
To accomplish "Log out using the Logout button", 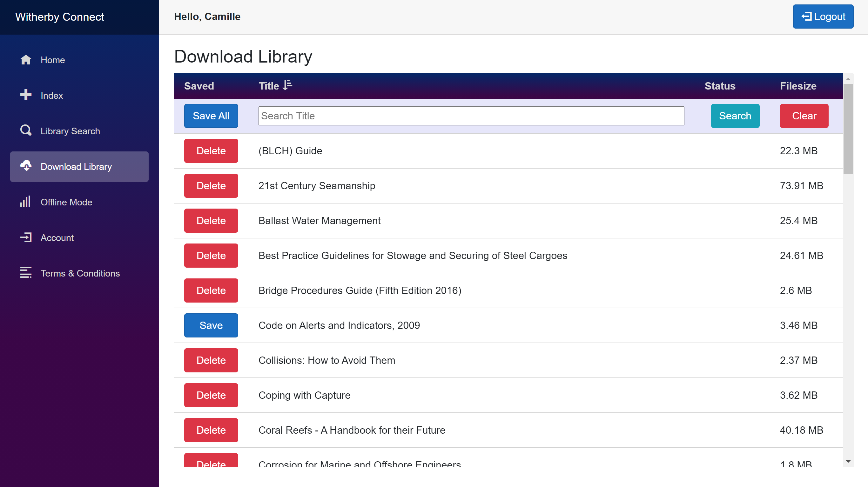I will pos(823,17).
